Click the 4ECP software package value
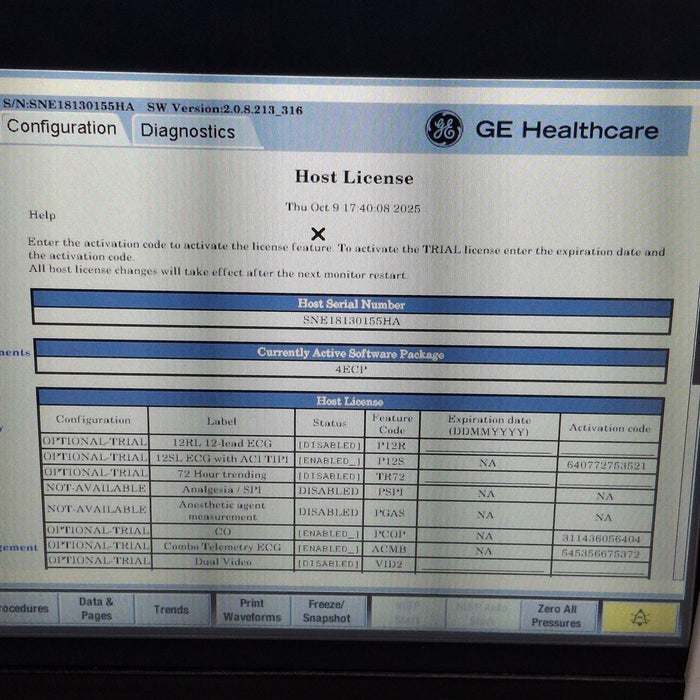This screenshot has height=700, width=700. [x=351, y=369]
